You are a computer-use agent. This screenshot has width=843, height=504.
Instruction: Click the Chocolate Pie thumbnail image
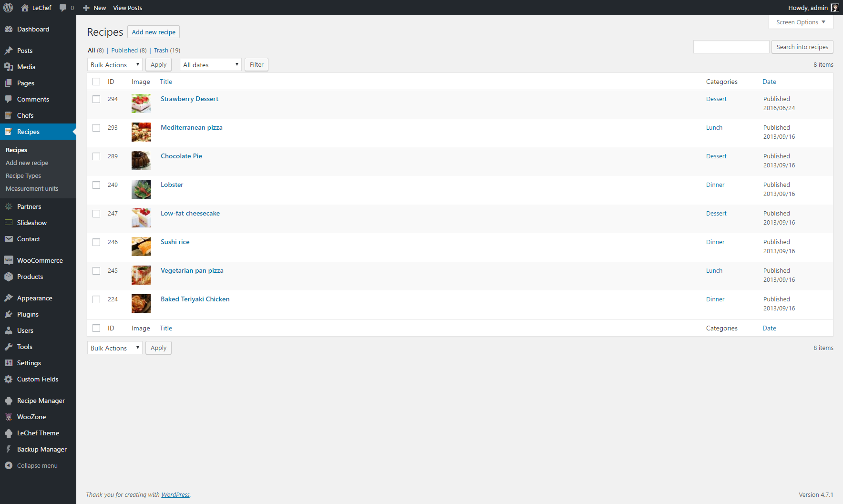point(141,161)
